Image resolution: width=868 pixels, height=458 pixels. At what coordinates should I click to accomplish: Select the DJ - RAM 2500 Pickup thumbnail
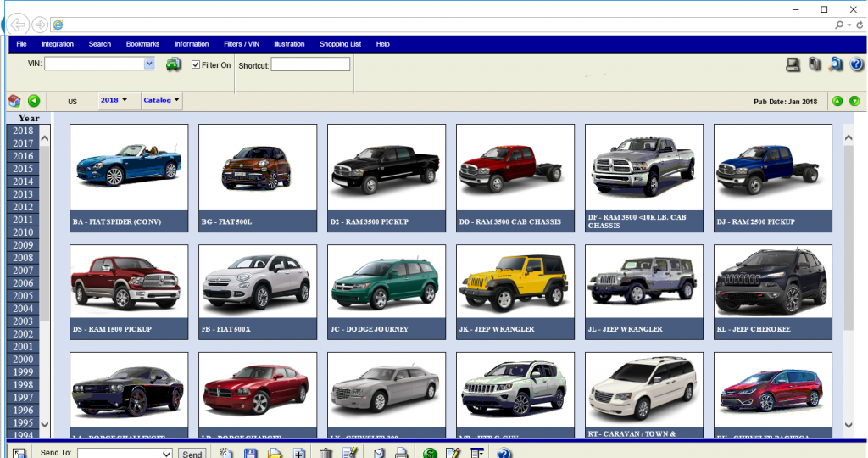[773, 178]
